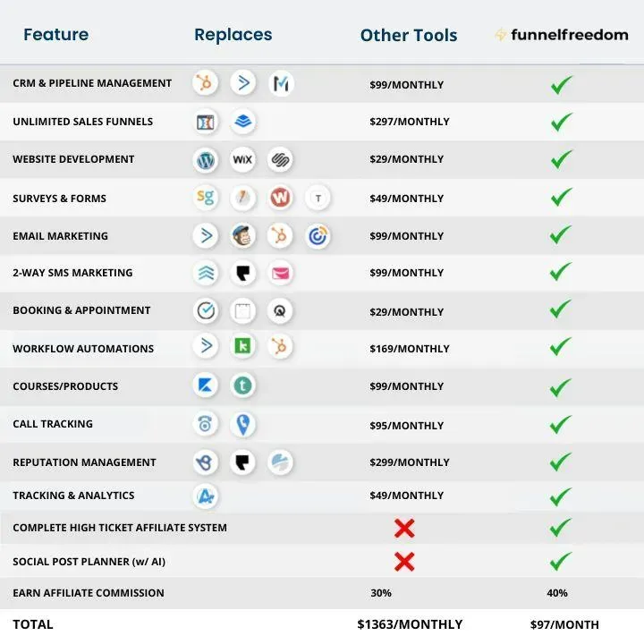Click the Mailchimp monkey icon in Email Marketing
This screenshot has width=644, height=644.
242,236
